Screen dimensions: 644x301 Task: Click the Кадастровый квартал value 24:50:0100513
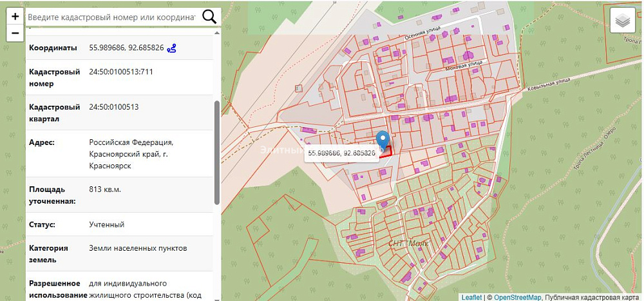point(114,107)
